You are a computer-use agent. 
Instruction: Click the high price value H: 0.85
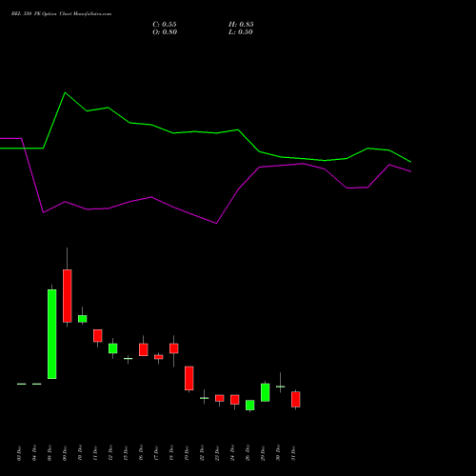pos(241,25)
